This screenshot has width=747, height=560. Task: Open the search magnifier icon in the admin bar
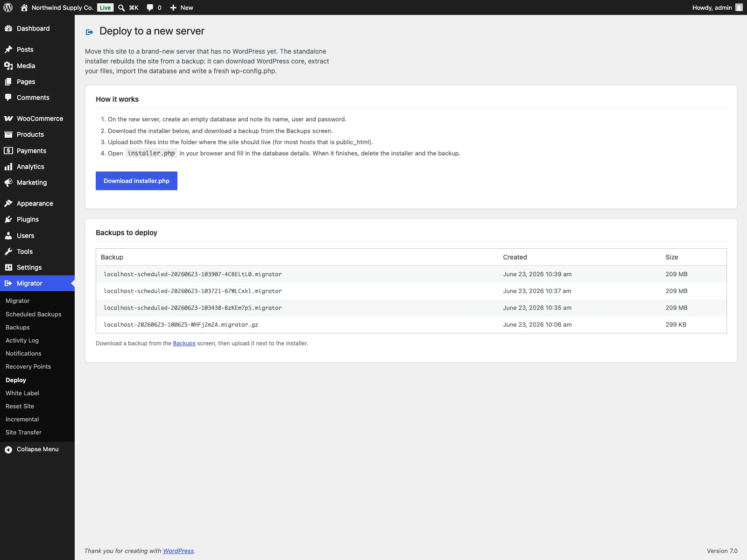(121, 7)
